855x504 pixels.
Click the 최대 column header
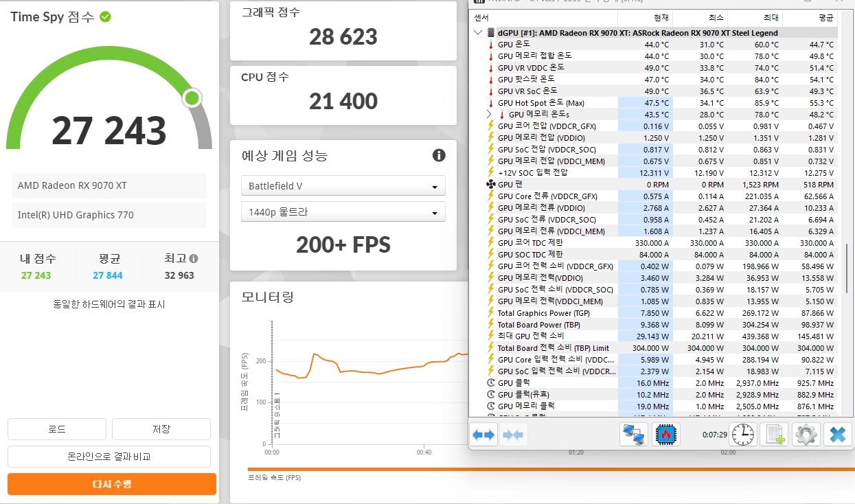(x=755, y=18)
